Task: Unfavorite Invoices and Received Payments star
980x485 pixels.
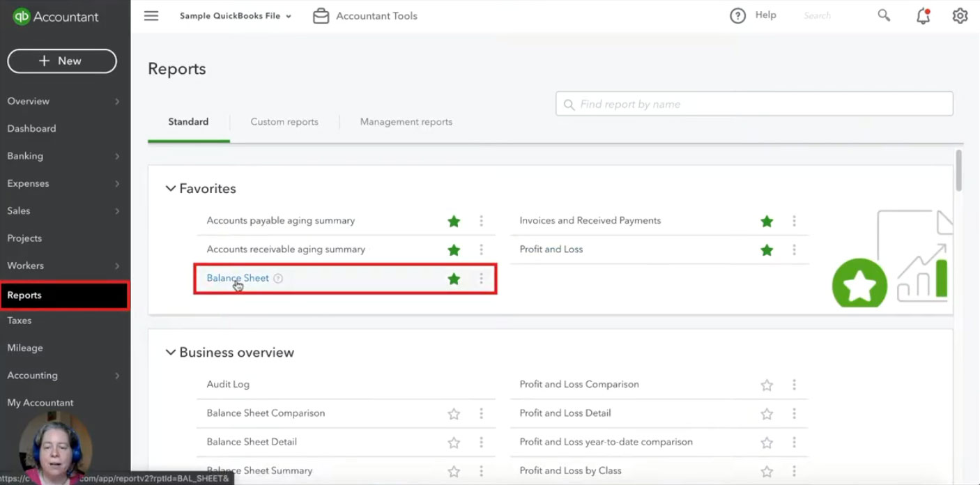Action: [767, 221]
